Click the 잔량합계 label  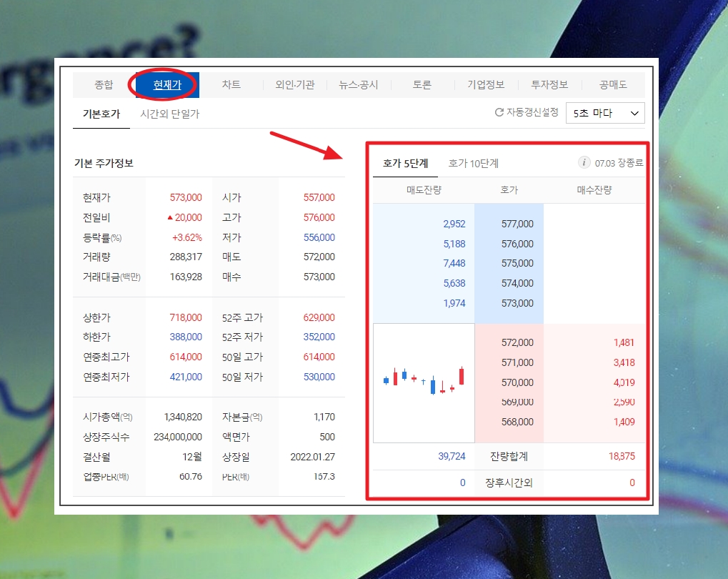click(x=509, y=456)
